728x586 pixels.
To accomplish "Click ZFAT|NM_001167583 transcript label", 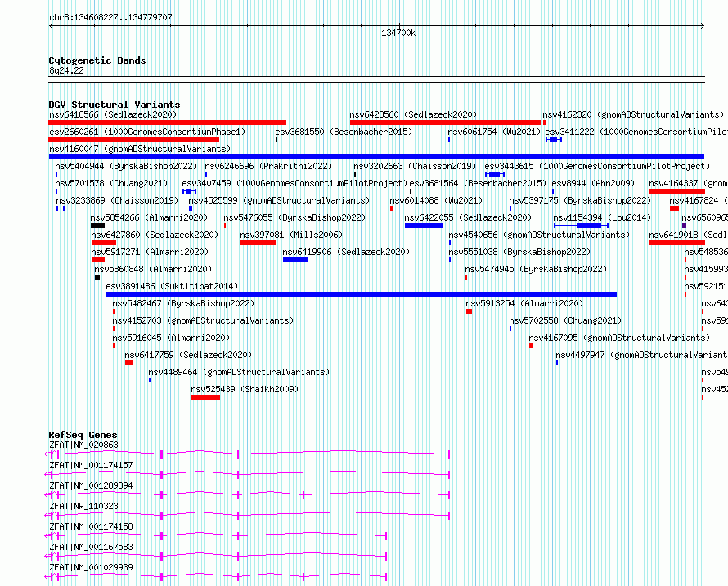I will (x=91, y=547).
